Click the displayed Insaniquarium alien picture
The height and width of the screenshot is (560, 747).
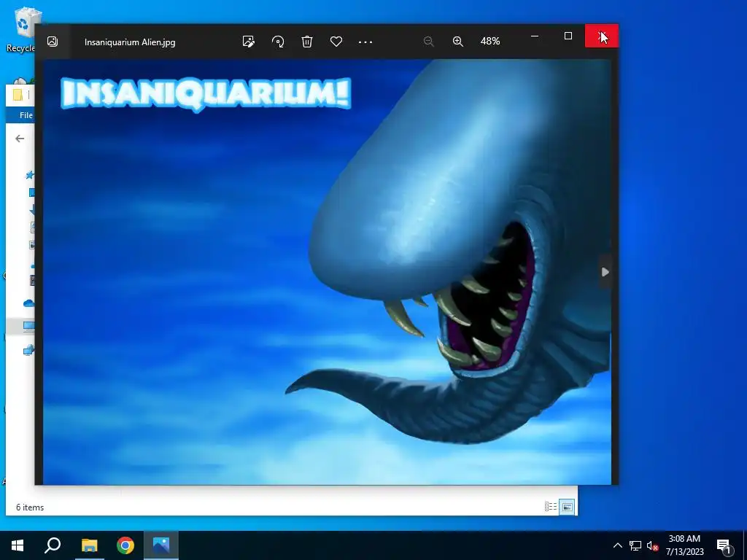tap(327, 271)
